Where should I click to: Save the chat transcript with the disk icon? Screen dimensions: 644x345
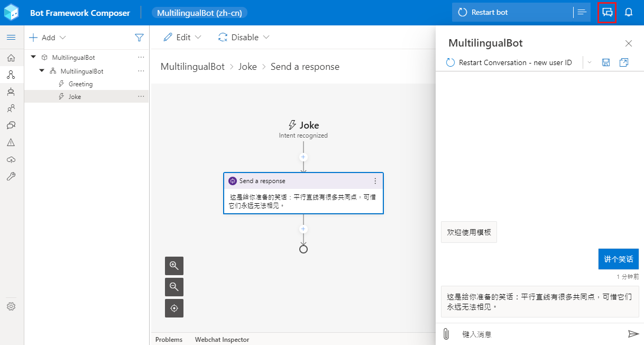pos(606,62)
